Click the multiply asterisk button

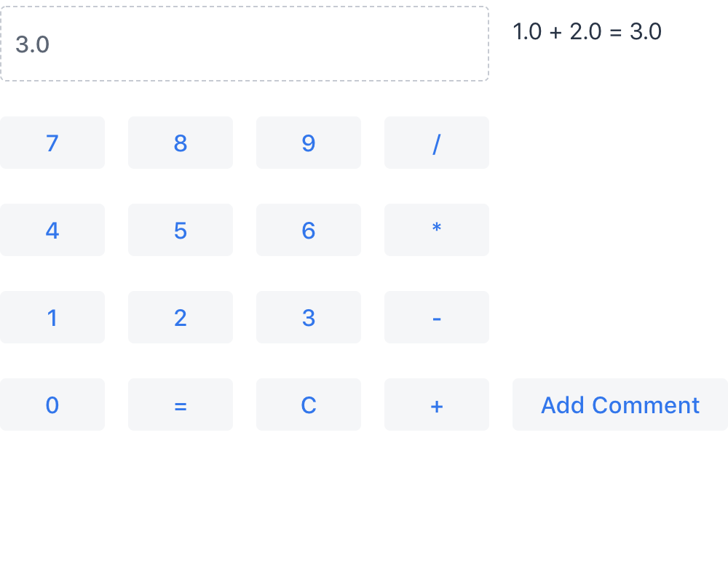(436, 230)
